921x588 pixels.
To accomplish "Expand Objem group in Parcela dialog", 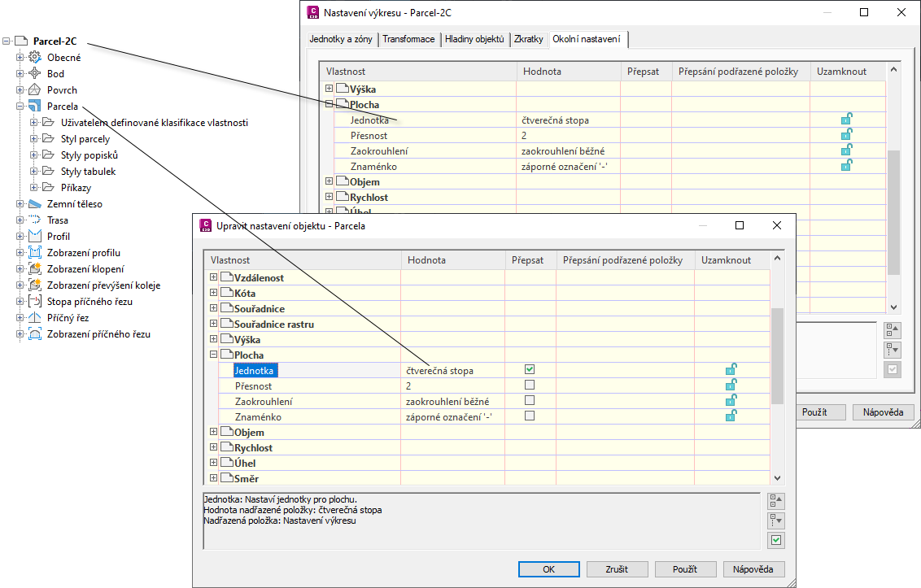I will click(213, 431).
